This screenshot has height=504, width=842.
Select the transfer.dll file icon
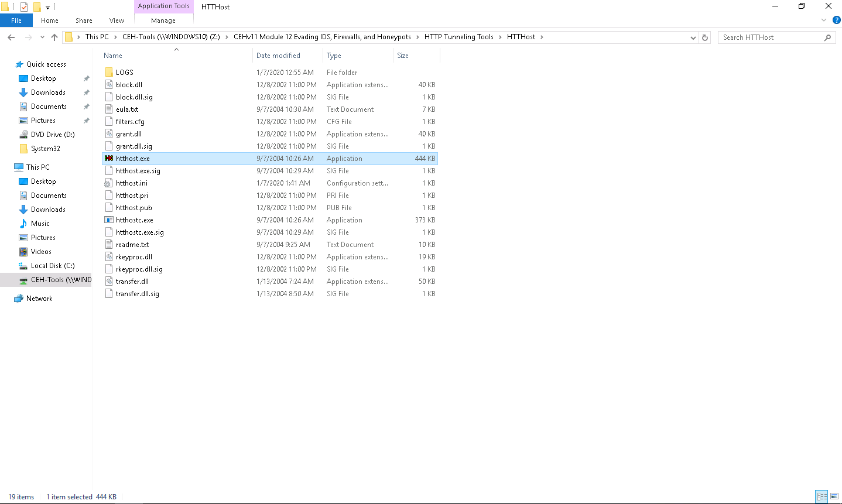(x=109, y=282)
